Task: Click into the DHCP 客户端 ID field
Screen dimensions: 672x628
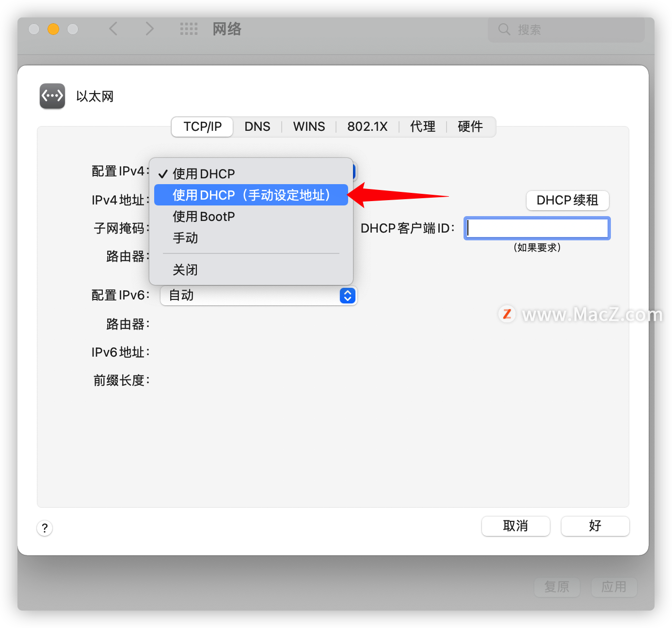Action: 537,228
